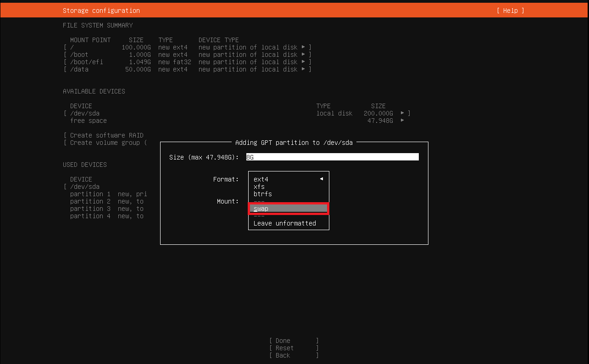
Task: Choose ext4 in the format list
Action: pos(261,179)
